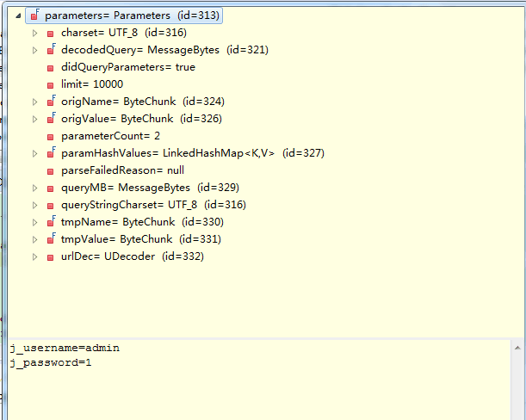Click the urlDec field icon
Viewport: 526px width, 420px height.
click(50, 257)
